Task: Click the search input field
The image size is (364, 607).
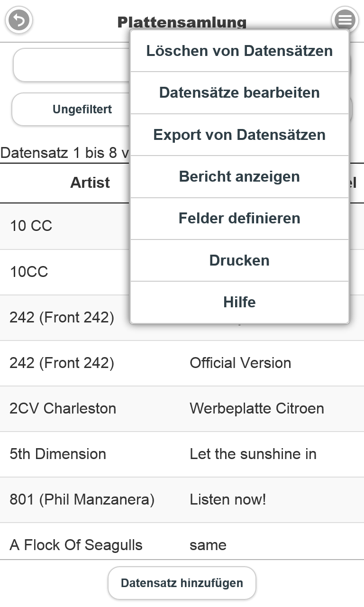Action: click(x=71, y=64)
